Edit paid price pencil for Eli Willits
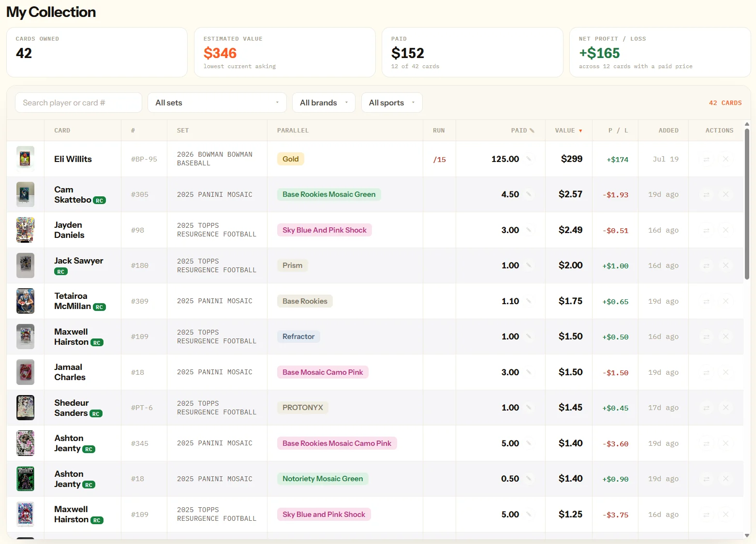 529,159
